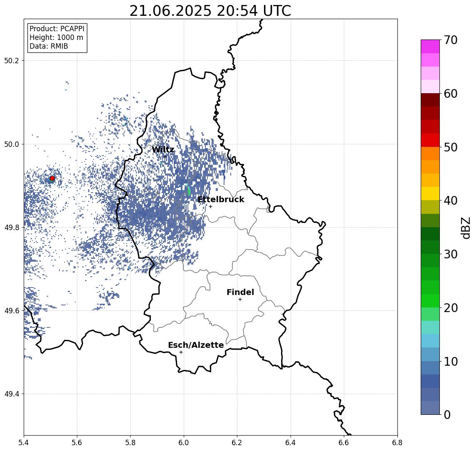Viewport: 476px width, 451px height.
Task: Click the 0 tick label on colorbar
Action: click(447, 414)
